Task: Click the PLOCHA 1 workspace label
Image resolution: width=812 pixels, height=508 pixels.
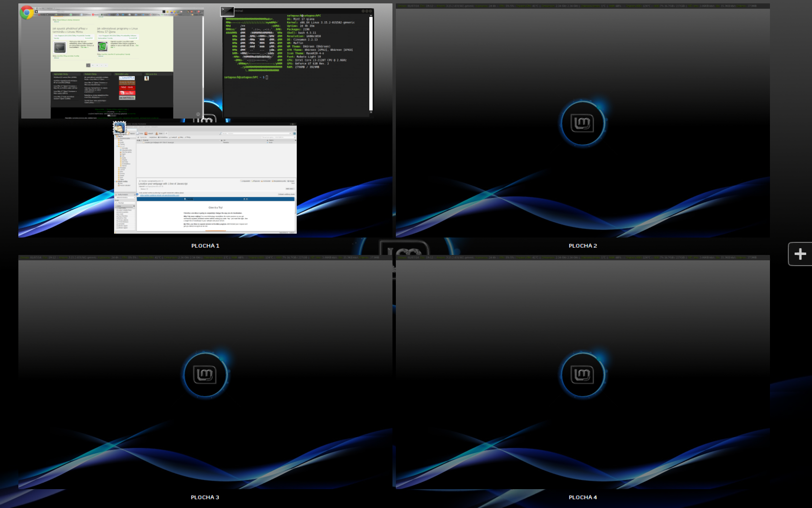Action: [205, 246]
